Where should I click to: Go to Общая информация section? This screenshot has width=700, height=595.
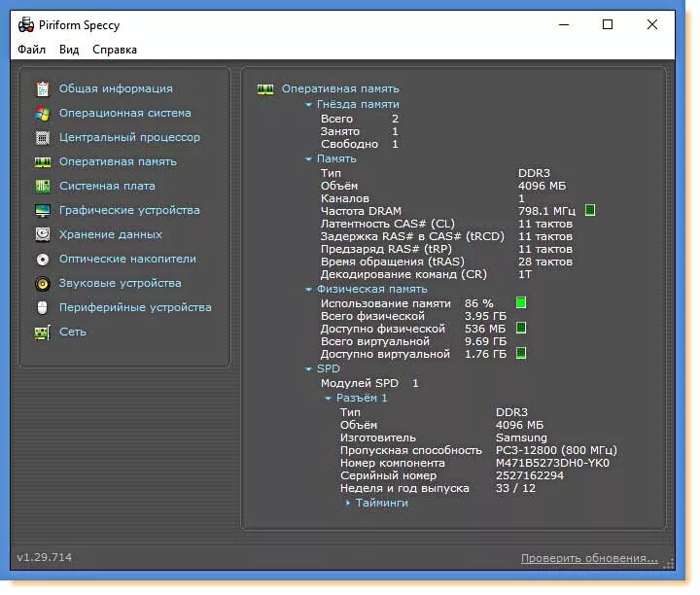coord(116,88)
